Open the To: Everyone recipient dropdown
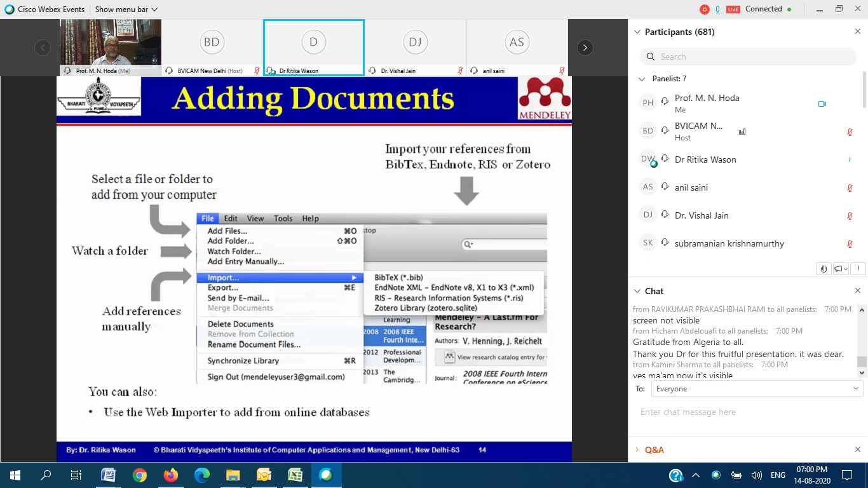This screenshot has width=868, height=488. (x=756, y=388)
